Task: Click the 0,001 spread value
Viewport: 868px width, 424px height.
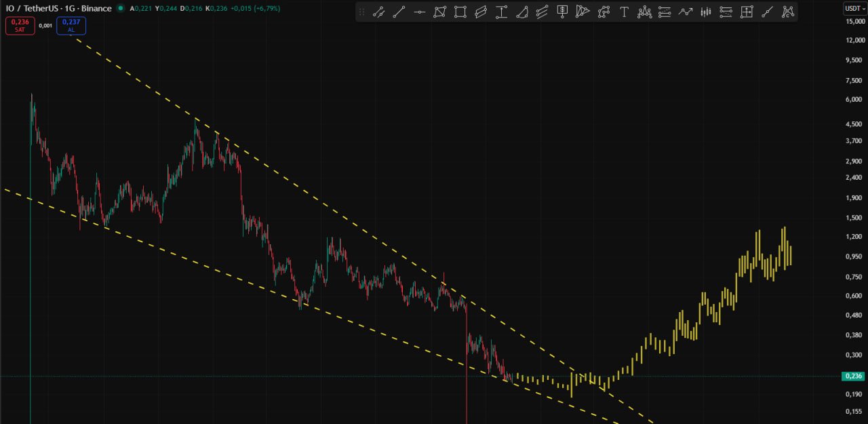Action: 45,25
